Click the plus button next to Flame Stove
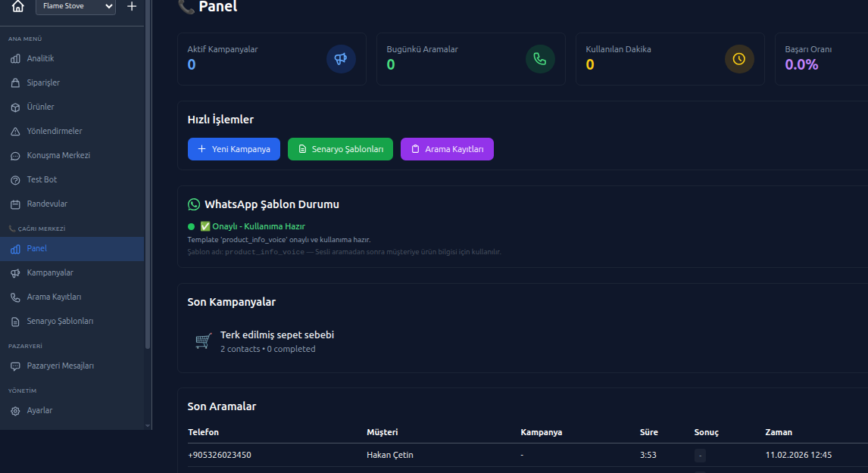 click(131, 6)
